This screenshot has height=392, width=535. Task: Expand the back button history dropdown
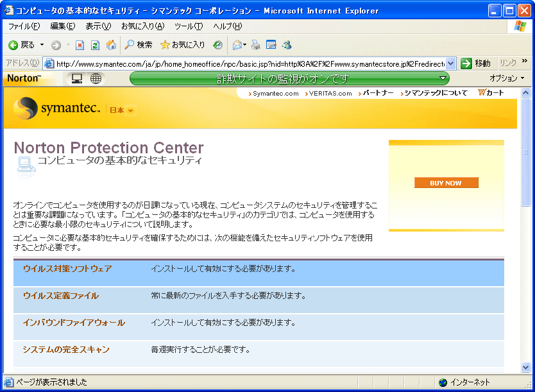click(x=42, y=45)
